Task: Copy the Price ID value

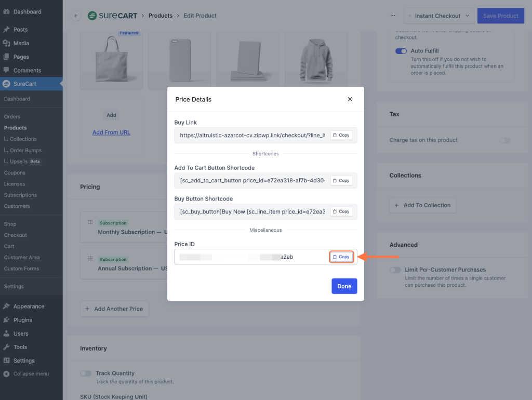Action: click(x=341, y=257)
